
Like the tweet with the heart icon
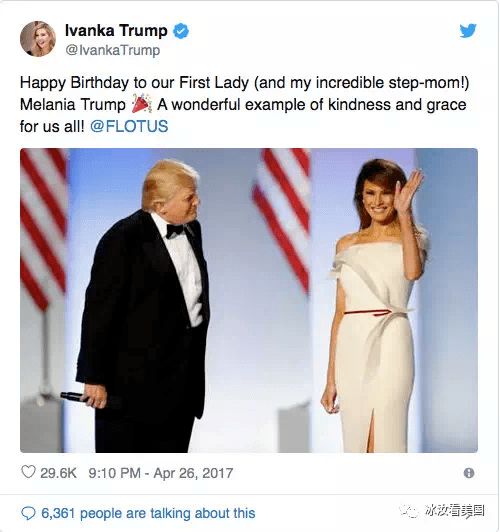coord(28,472)
